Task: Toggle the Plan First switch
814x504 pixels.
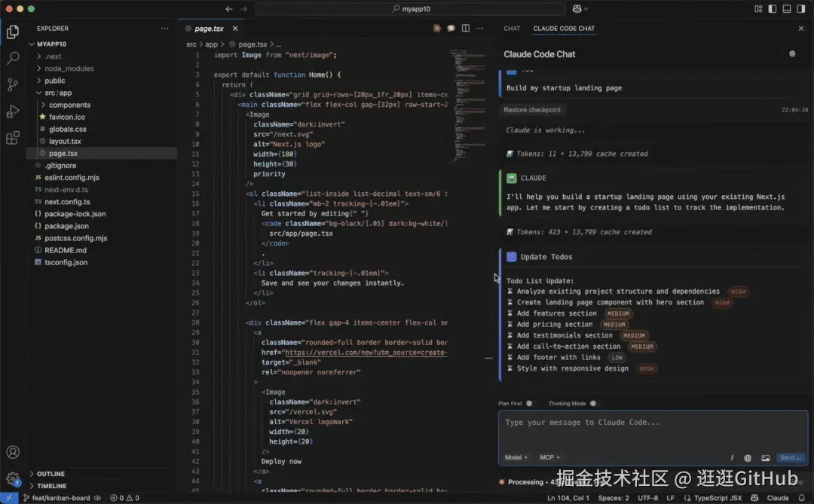Action: [x=529, y=403]
